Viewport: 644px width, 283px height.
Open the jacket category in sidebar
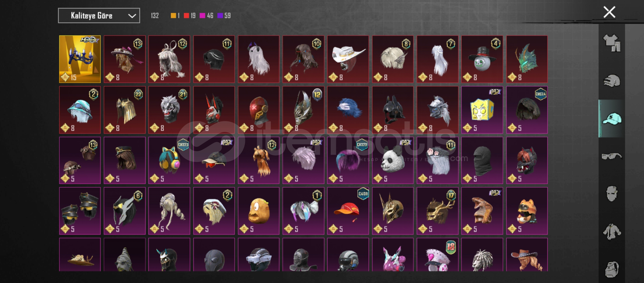tap(612, 232)
